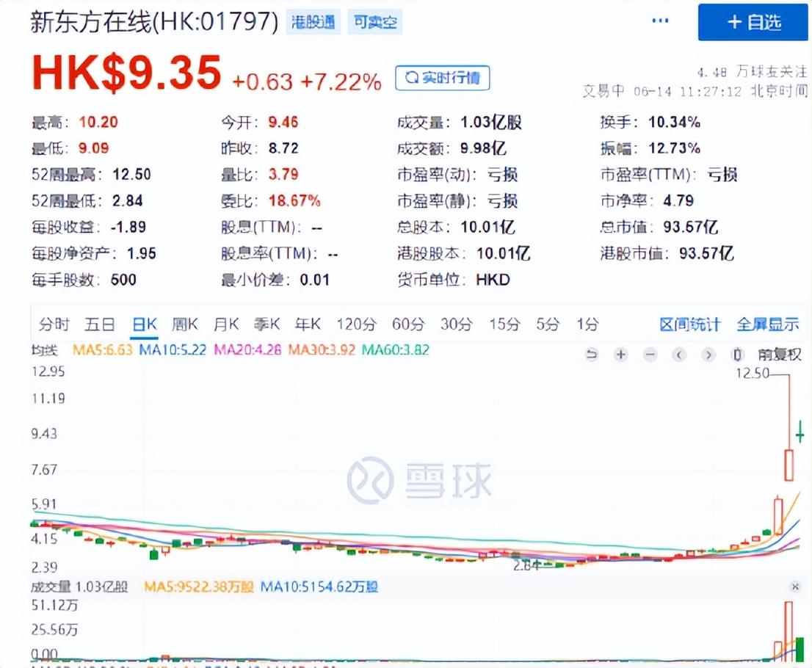Shift the chart earlier with left chevron icon

click(679, 355)
